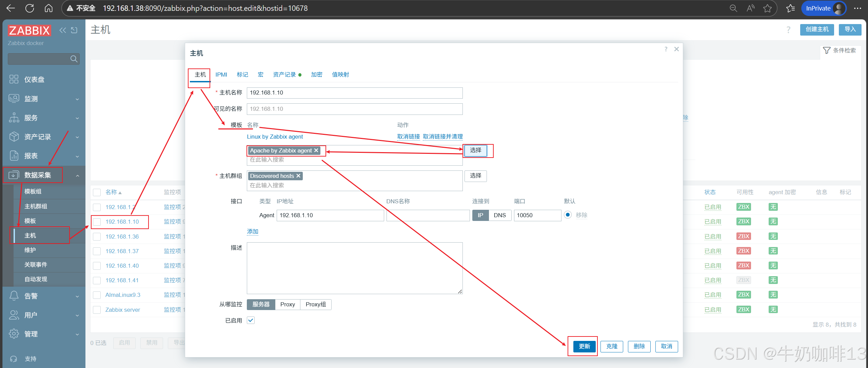Click the 更新 update button
This screenshot has width=868, height=368.
click(584, 346)
